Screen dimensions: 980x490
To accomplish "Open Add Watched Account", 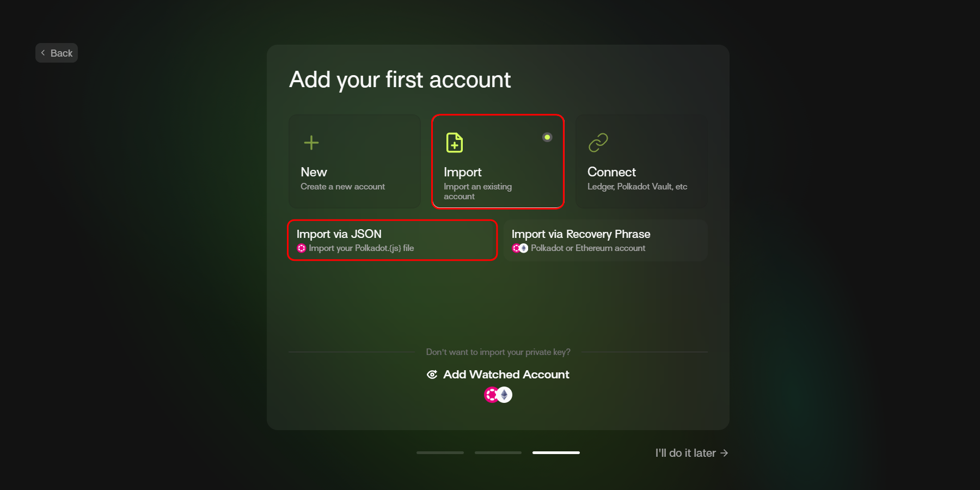I will click(506, 375).
